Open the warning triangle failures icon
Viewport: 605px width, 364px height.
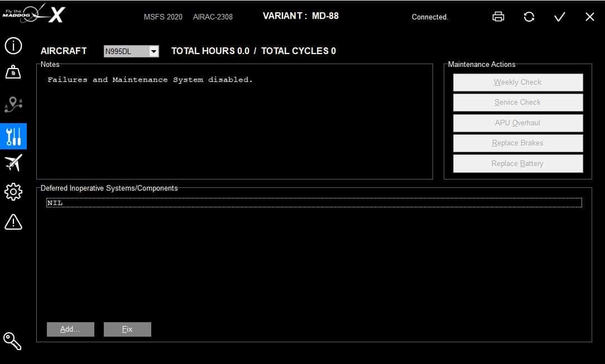(x=13, y=222)
